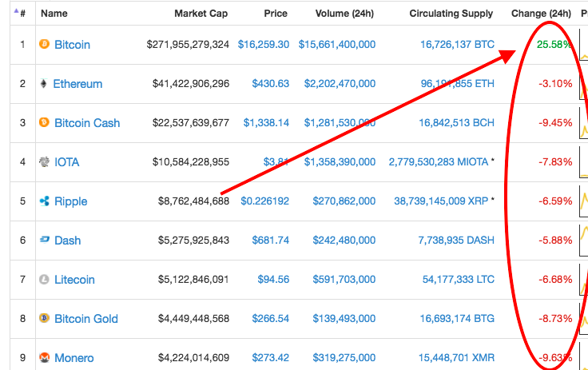The image size is (588, 370).
Task: Open the Bitcoin Gold name link
Action: click(85, 319)
